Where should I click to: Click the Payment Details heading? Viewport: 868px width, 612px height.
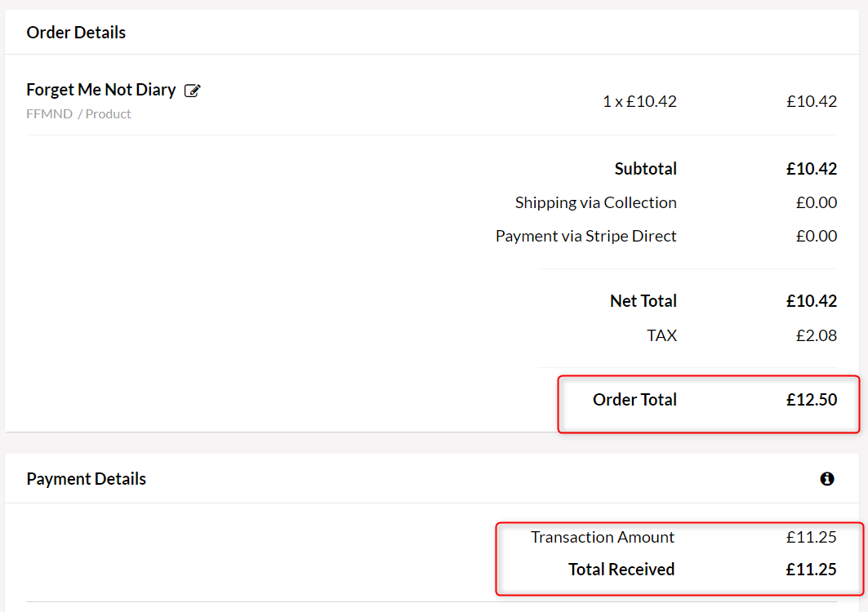click(x=86, y=479)
